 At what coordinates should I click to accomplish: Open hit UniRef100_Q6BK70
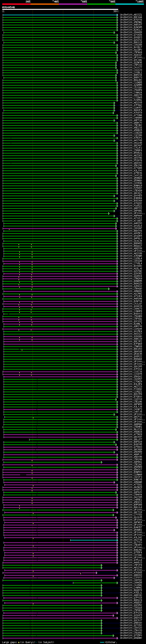click(x=131, y=123)
